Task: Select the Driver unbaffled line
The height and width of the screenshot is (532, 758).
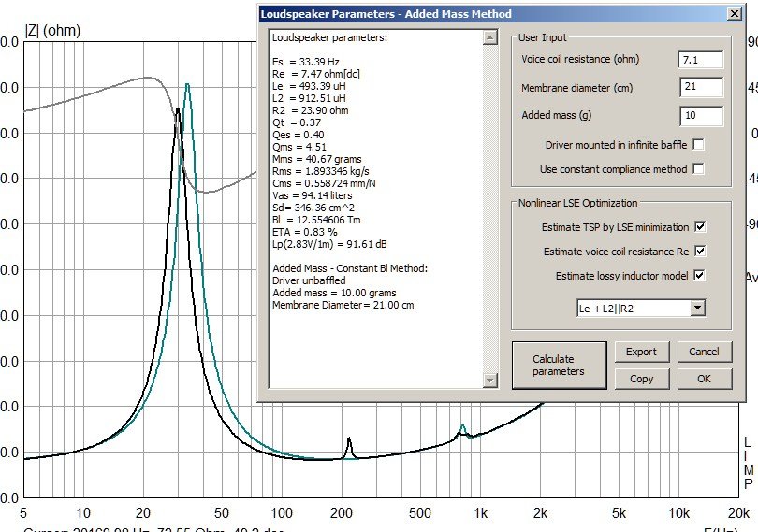Action: (309, 280)
